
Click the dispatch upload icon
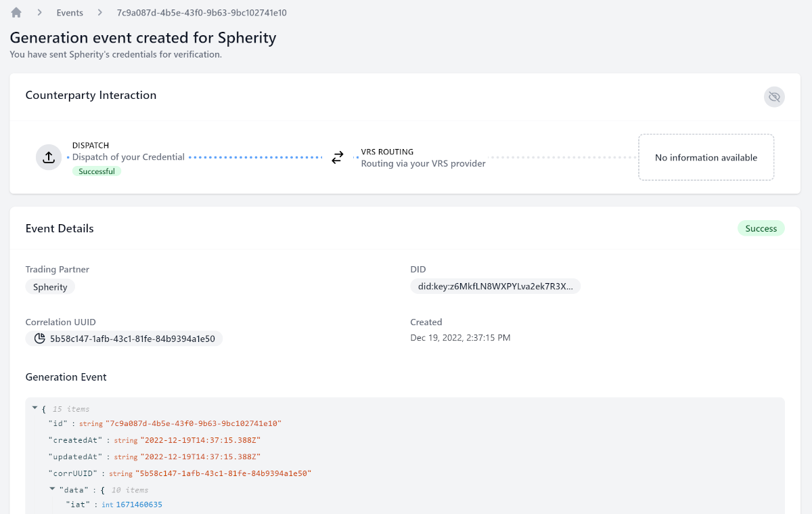[49, 157]
